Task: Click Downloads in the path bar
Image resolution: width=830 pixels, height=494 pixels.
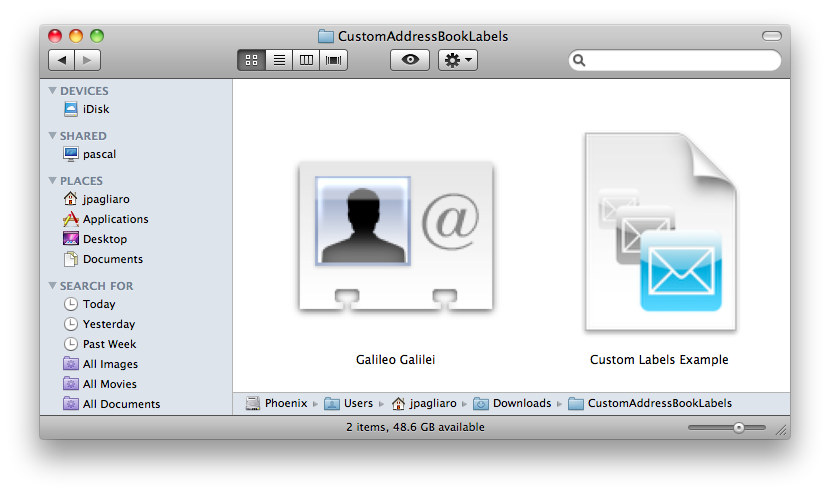Action: (520, 403)
